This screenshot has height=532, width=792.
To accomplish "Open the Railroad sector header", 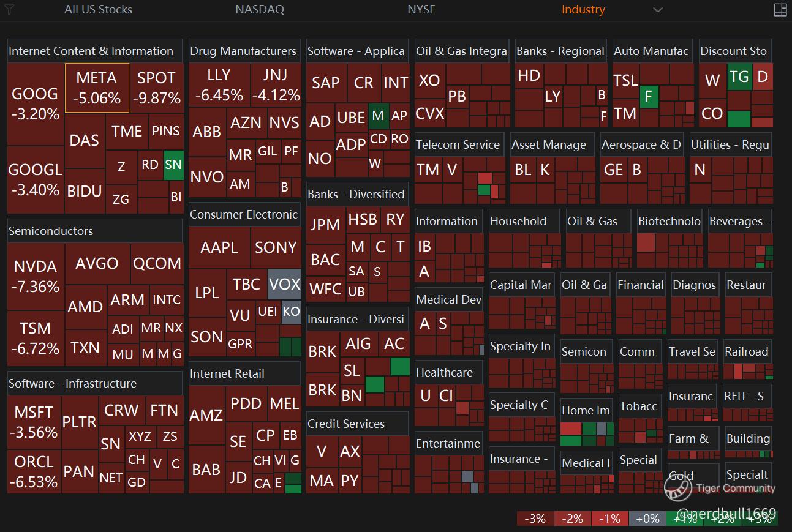I will pyautogui.click(x=748, y=352).
